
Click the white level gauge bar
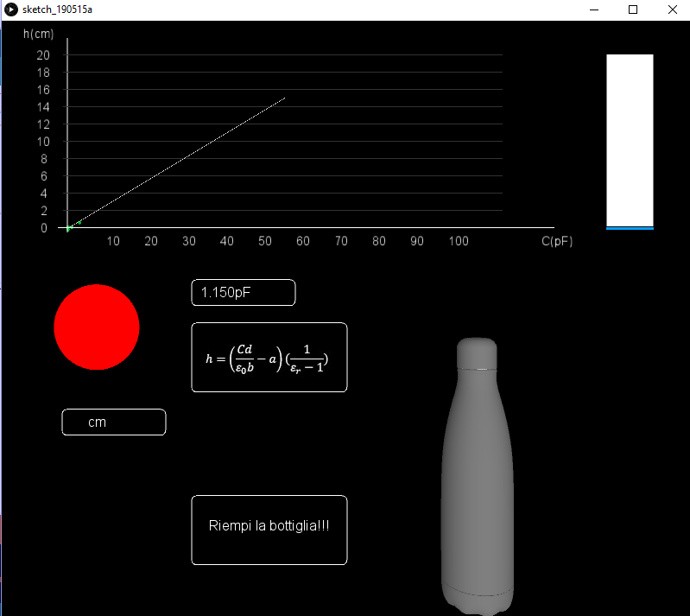pyautogui.click(x=630, y=141)
